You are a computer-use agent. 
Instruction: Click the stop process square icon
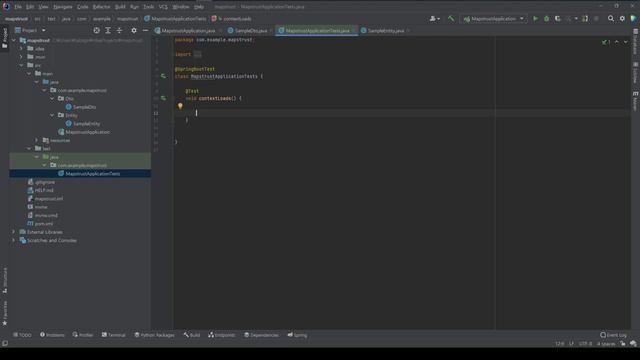(x=596, y=18)
